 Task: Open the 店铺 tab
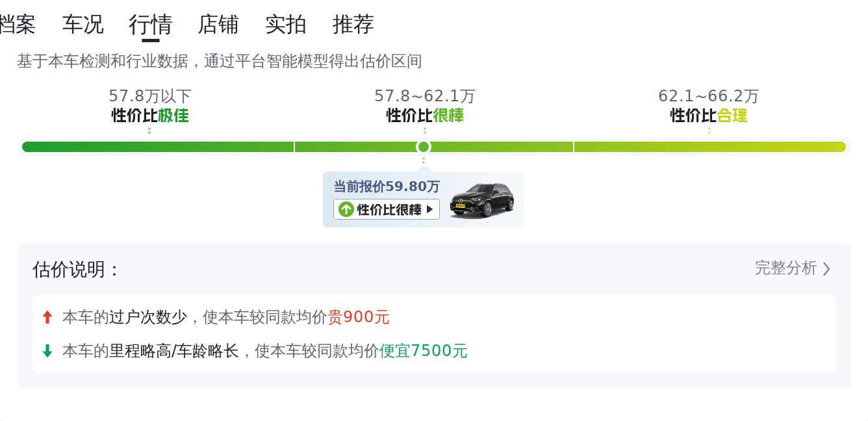tap(218, 25)
